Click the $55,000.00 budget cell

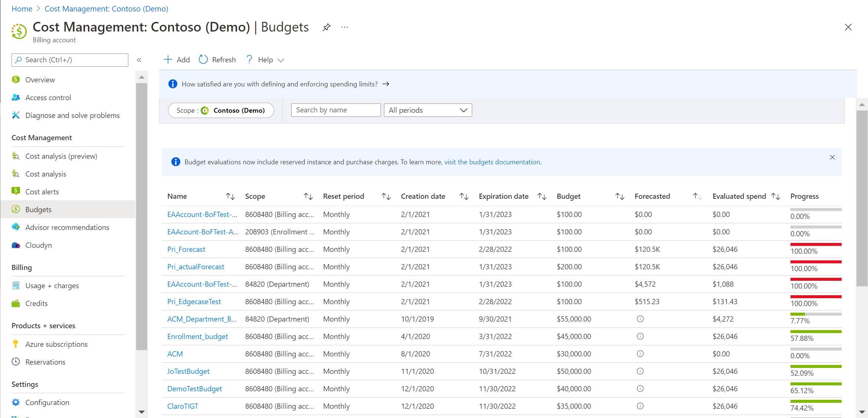574,319
